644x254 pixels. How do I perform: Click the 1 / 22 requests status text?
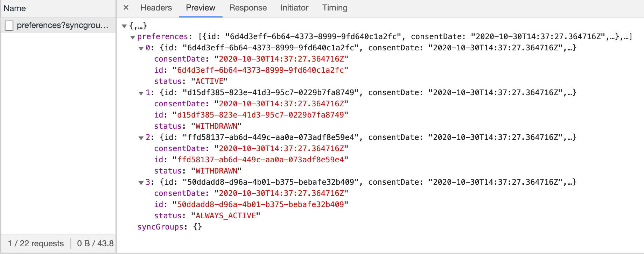coord(36,244)
